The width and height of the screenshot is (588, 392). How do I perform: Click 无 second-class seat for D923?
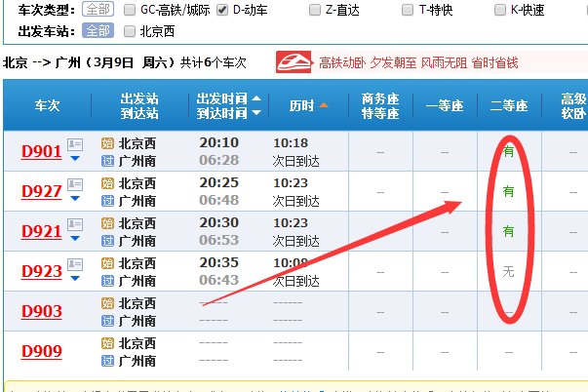point(508,271)
